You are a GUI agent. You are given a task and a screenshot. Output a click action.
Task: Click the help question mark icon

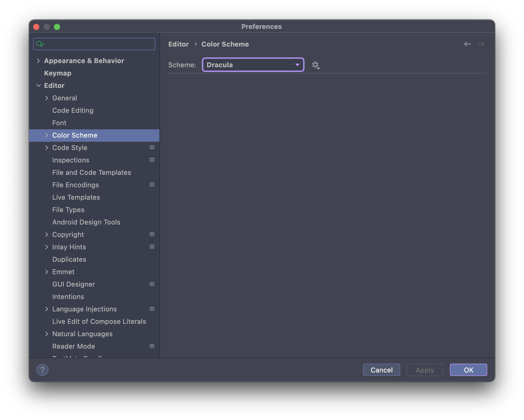click(x=42, y=369)
